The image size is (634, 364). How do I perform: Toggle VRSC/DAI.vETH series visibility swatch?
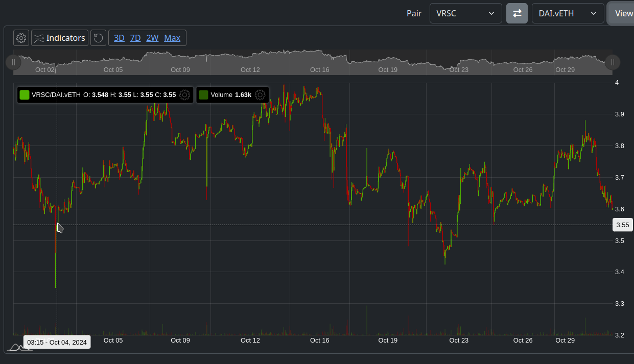(24, 94)
